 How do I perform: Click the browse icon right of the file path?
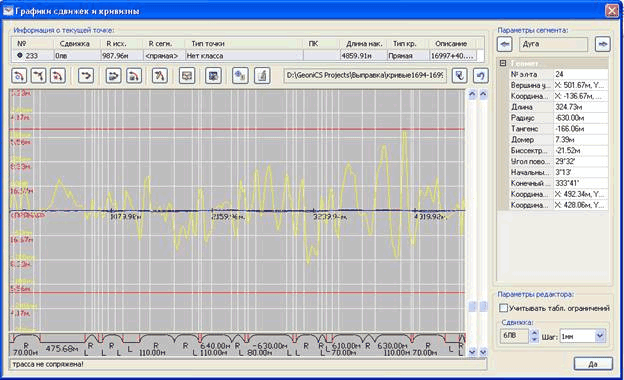click(460, 76)
